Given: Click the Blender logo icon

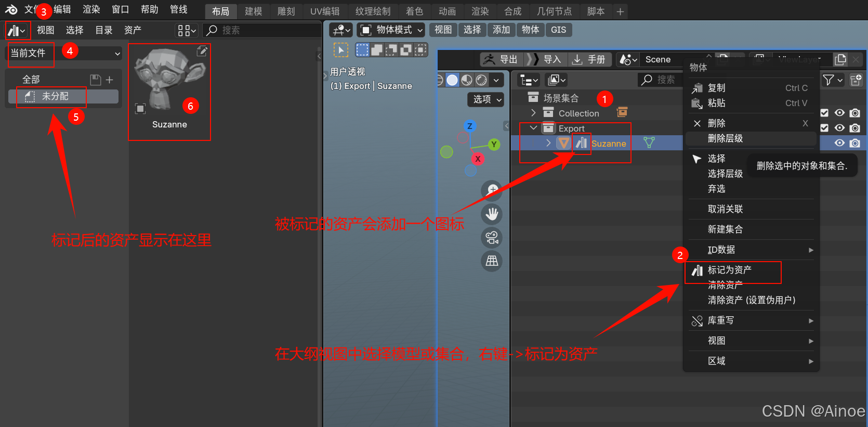Looking at the screenshot, I should pos(11,9).
